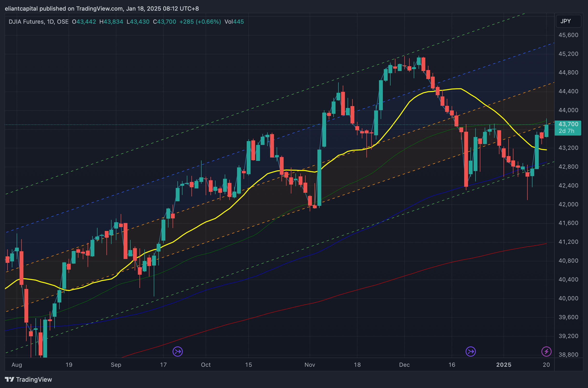Click the contract rollover icon near Dec 16
This screenshot has height=388, width=588.
click(471, 351)
